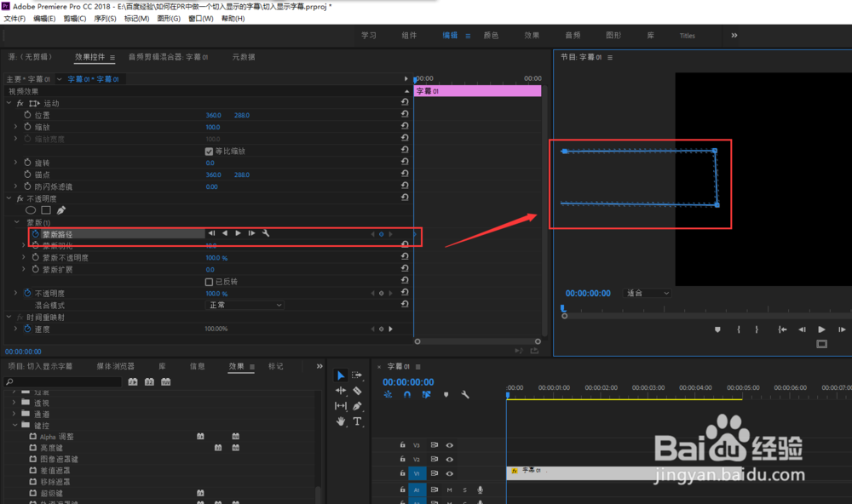The width and height of the screenshot is (852, 504).
Task: Toggle V1 track output eye
Action: pos(449,473)
